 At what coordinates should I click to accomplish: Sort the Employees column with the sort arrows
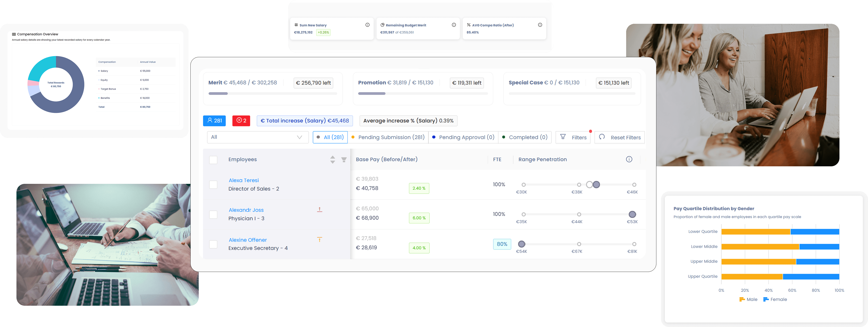point(332,160)
